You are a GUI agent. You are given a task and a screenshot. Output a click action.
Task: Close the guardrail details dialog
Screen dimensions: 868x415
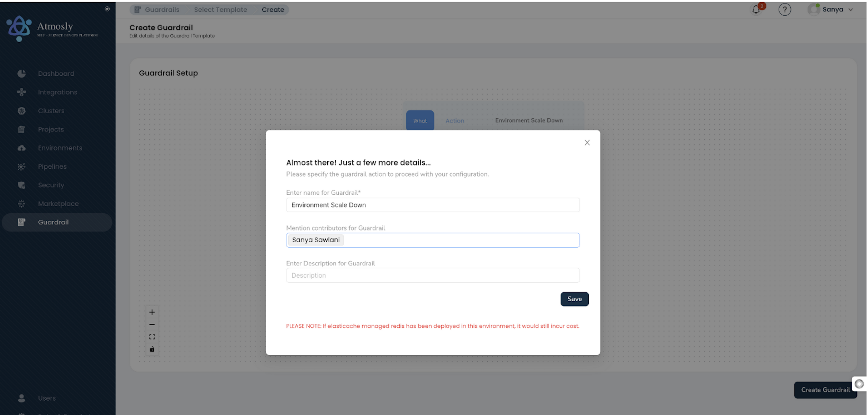pos(587,143)
